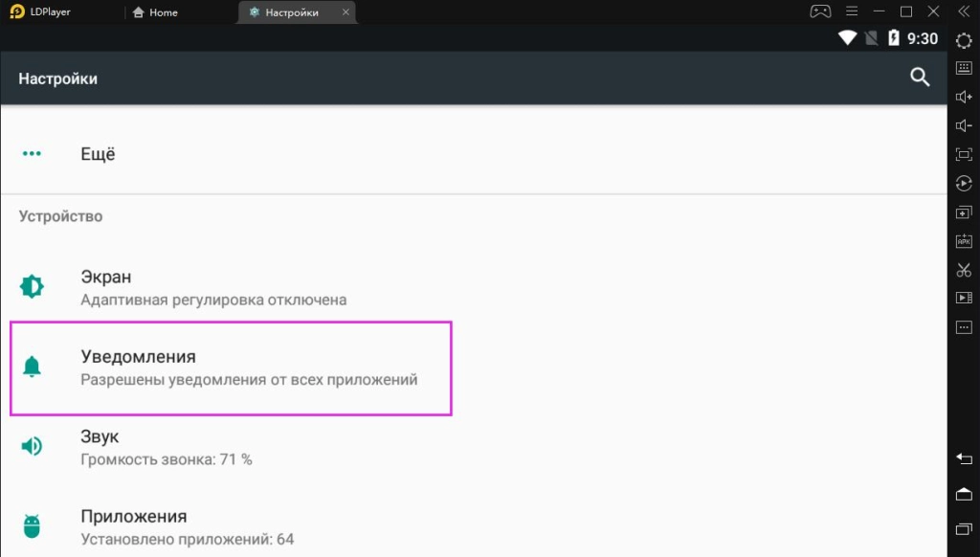This screenshot has height=557, width=980.
Task: Take a screenshot with the scissors icon
Action: [965, 269]
